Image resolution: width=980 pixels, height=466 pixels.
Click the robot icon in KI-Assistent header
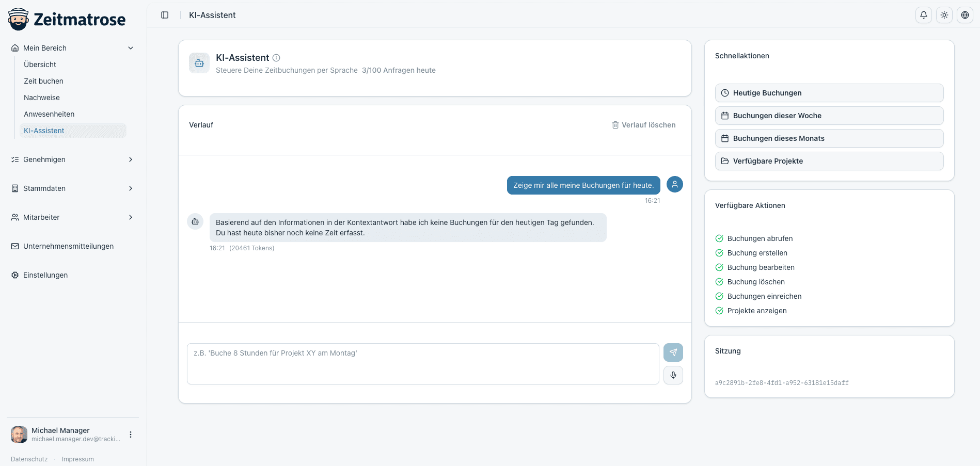[199, 63]
